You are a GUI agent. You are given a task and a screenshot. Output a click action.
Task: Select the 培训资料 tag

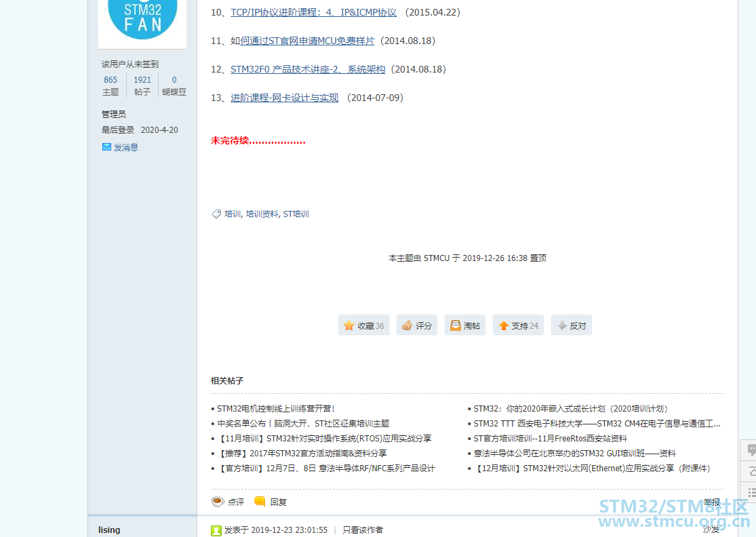coord(262,214)
